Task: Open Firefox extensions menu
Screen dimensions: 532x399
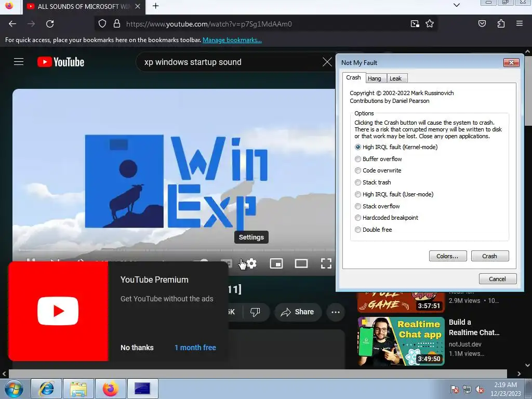Action: (x=501, y=24)
